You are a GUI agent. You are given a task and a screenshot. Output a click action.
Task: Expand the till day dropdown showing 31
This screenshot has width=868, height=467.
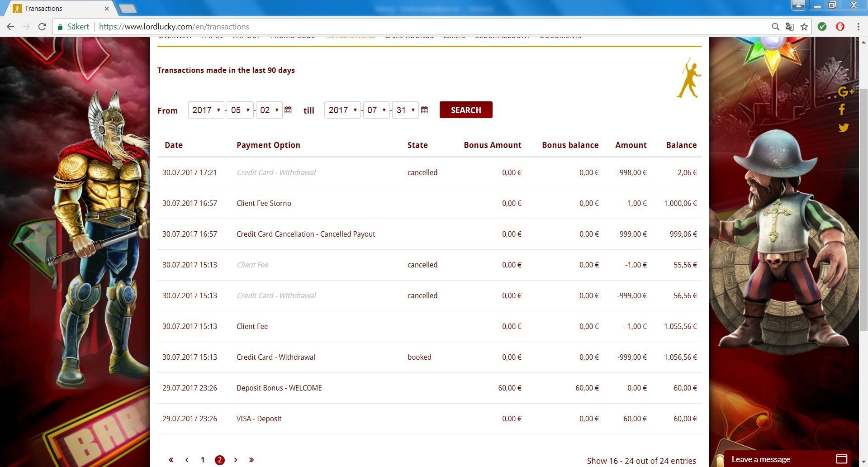pyautogui.click(x=405, y=110)
